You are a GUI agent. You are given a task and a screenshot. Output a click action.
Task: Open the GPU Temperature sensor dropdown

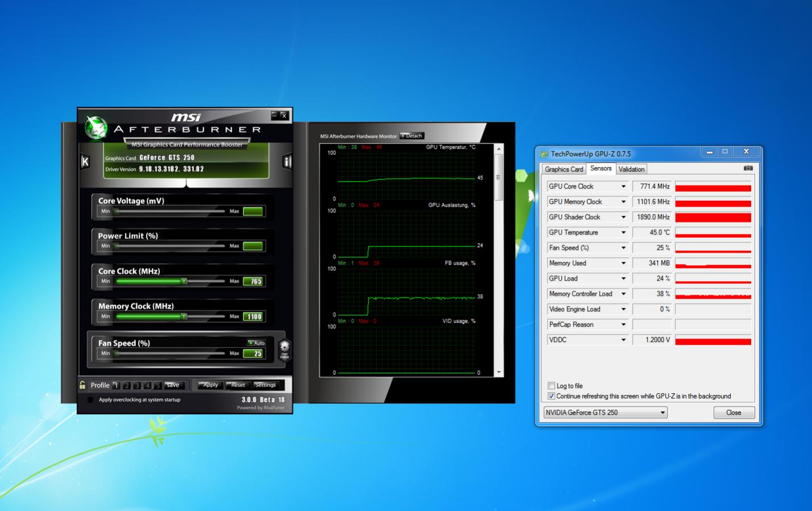(x=623, y=232)
